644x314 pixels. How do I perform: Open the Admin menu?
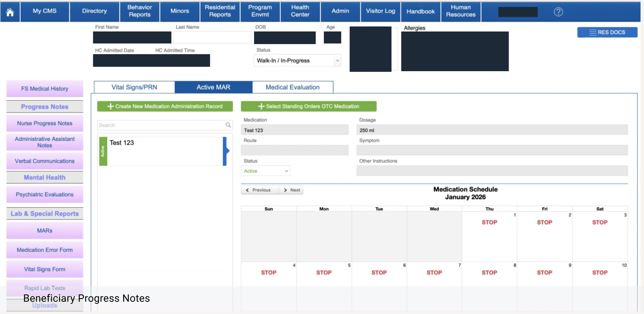point(340,12)
